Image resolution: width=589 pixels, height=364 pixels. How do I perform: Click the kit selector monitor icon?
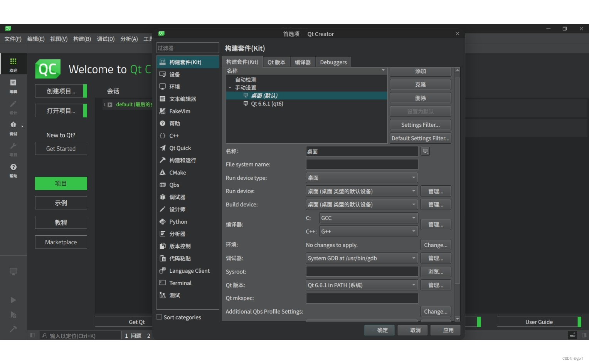pos(13,272)
